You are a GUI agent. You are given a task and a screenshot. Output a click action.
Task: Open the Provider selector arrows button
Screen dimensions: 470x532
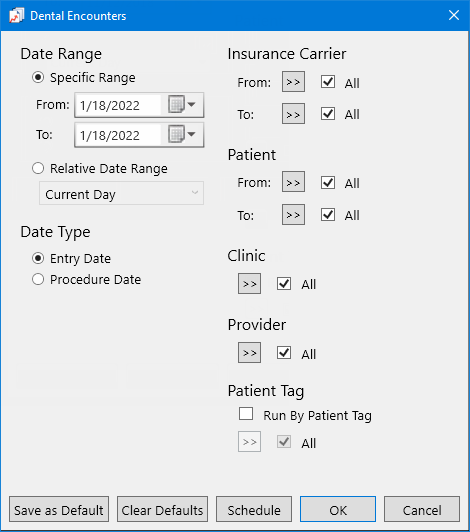tap(249, 353)
